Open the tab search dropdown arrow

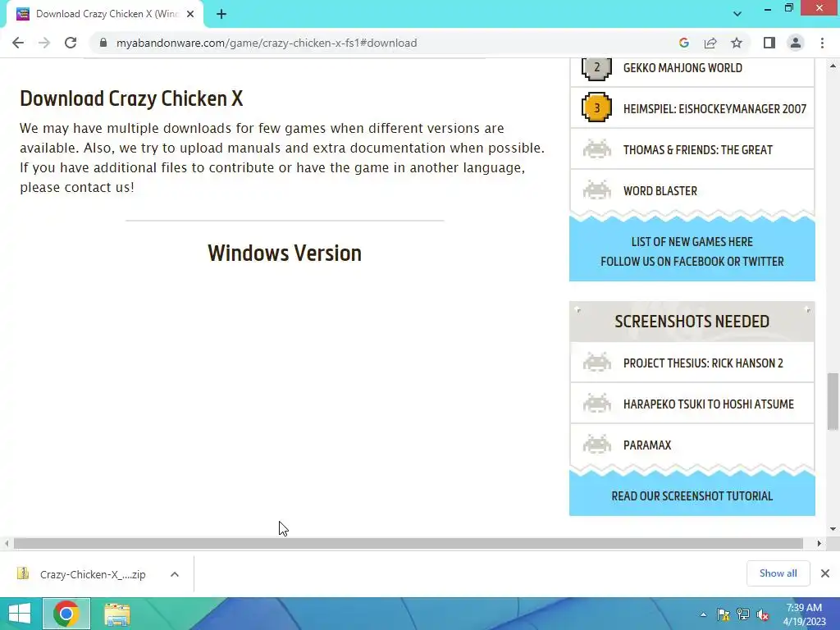click(737, 14)
